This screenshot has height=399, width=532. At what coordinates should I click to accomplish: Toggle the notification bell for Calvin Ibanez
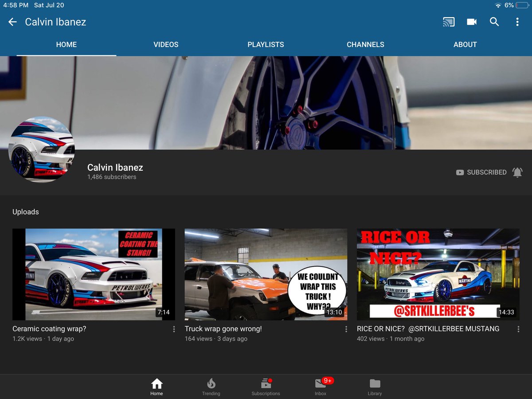point(517,172)
